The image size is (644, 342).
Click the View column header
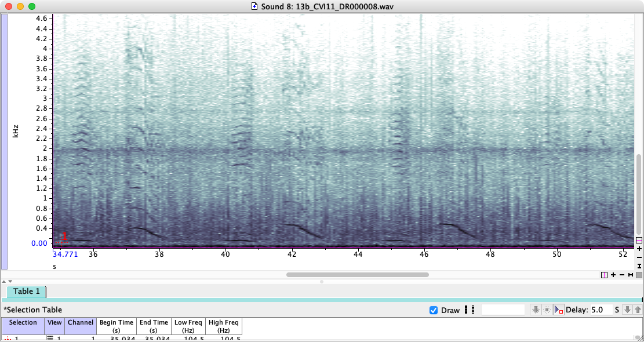pyautogui.click(x=54, y=326)
